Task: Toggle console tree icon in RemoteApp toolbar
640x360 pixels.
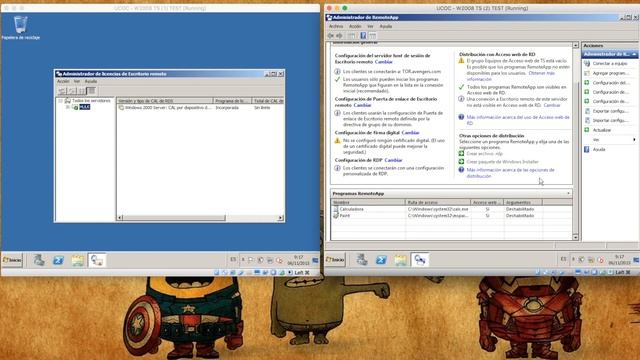Action: click(x=351, y=36)
